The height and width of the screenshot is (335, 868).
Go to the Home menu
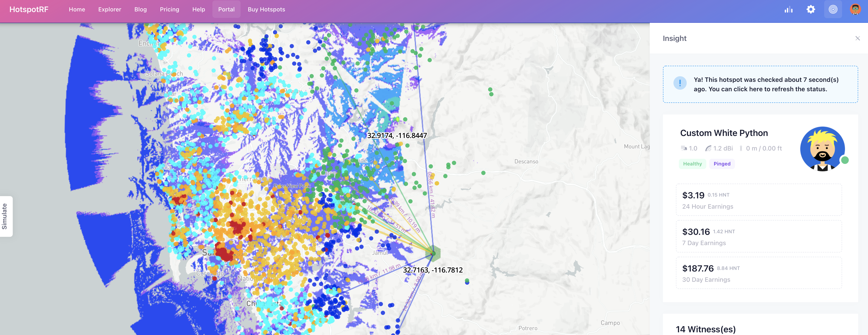[77, 9]
